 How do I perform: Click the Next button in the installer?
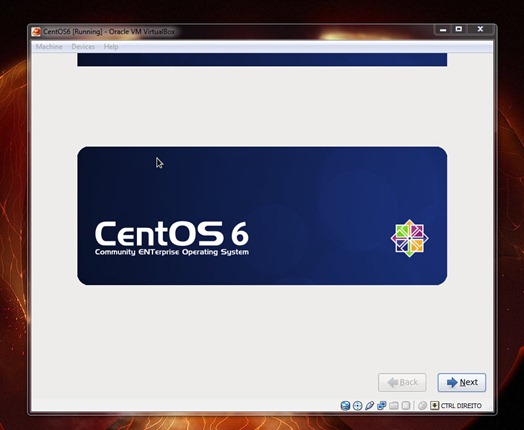click(462, 382)
